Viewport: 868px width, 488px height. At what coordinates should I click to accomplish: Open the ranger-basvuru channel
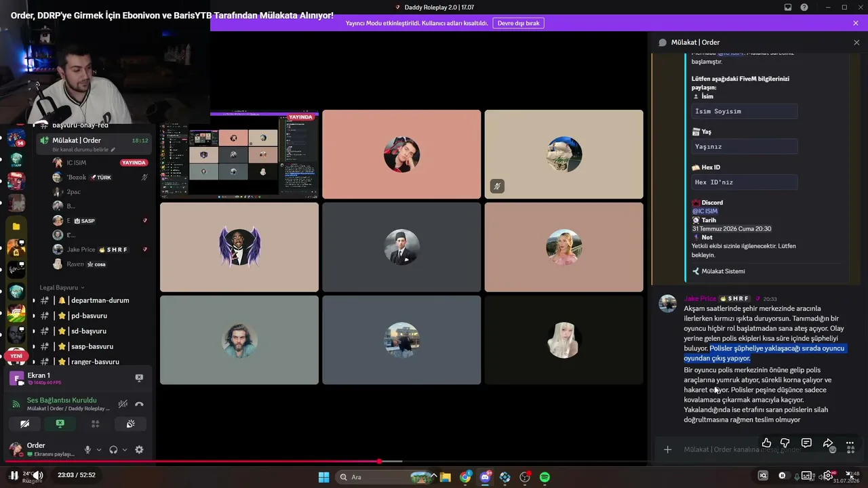point(94,362)
